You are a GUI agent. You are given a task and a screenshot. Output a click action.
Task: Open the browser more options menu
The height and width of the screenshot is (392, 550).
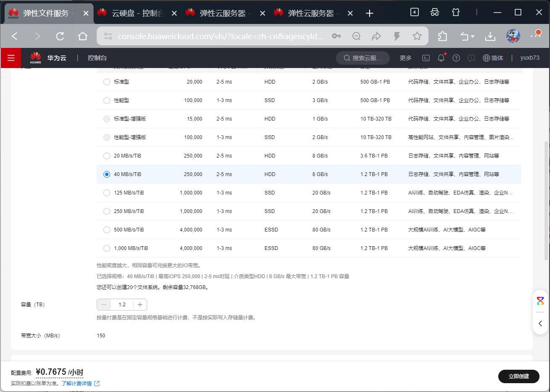(x=536, y=36)
